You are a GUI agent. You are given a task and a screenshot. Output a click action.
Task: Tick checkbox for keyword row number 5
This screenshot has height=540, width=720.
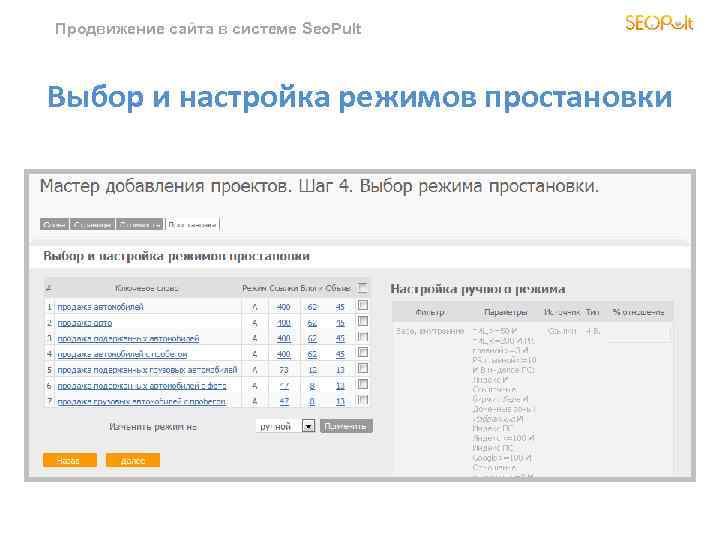pos(363,368)
